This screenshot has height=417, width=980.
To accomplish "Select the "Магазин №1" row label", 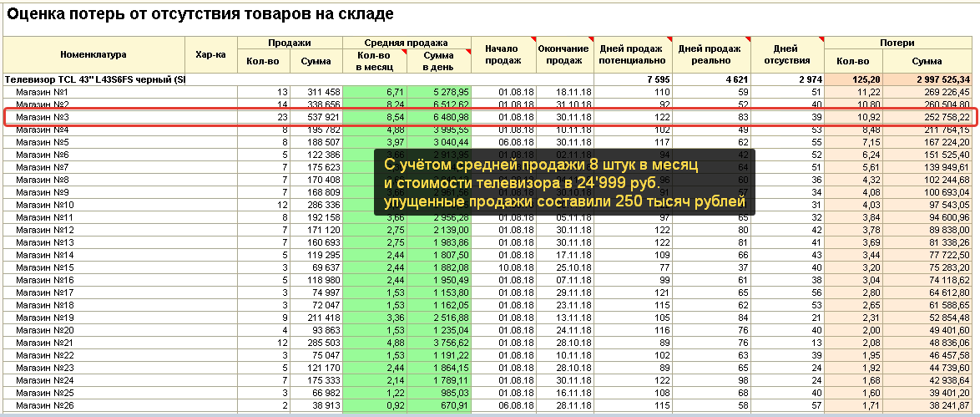I will (42, 92).
